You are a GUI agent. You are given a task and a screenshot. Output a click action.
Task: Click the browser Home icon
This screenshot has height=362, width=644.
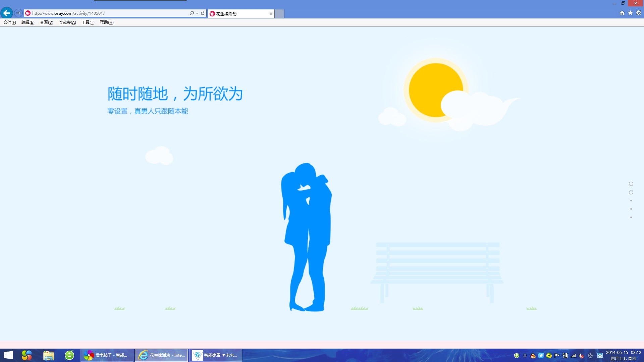click(622, 13)
